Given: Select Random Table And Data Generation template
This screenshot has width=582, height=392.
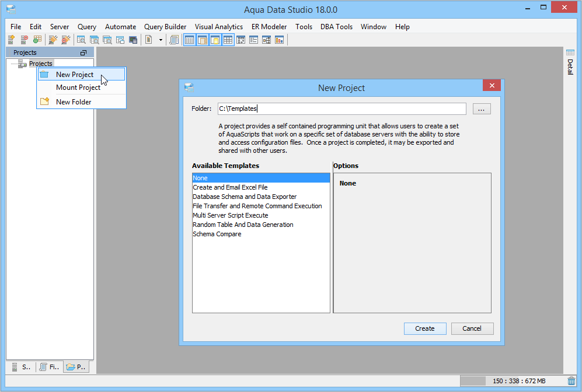Looking at the screenshot, I should 261,225.
